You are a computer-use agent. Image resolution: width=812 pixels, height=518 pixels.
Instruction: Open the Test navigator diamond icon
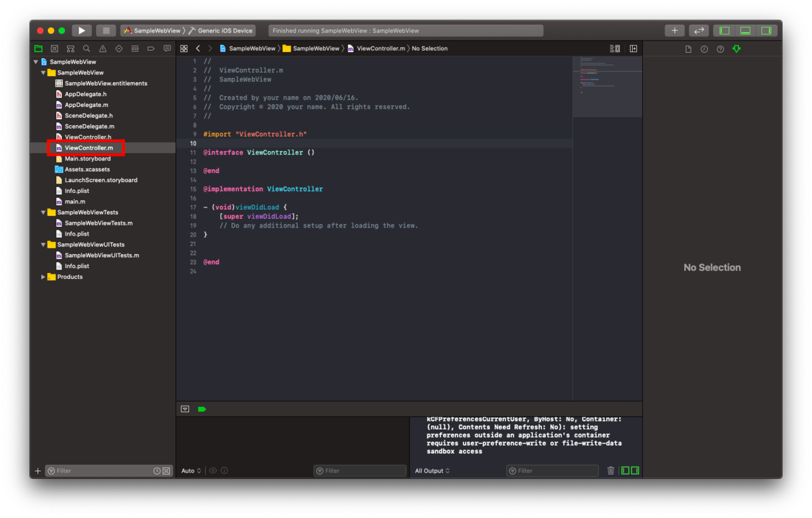tap(119, 49)
